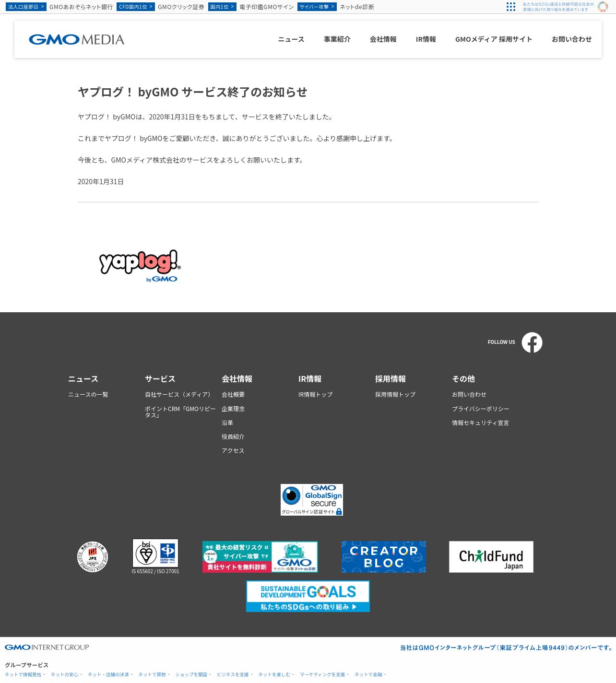
Task: Open the CREATOR BLOG banner
Action: tap(384, 557)
